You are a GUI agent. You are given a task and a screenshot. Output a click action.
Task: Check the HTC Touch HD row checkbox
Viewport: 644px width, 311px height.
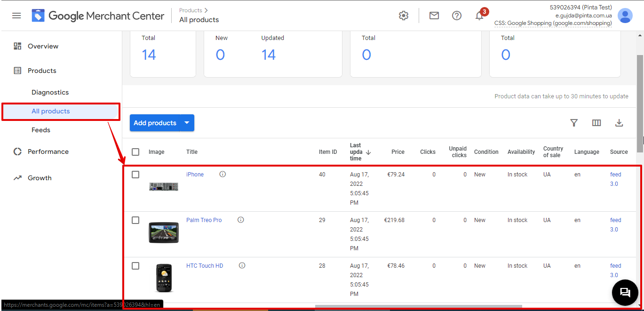[x=135, y=266]
